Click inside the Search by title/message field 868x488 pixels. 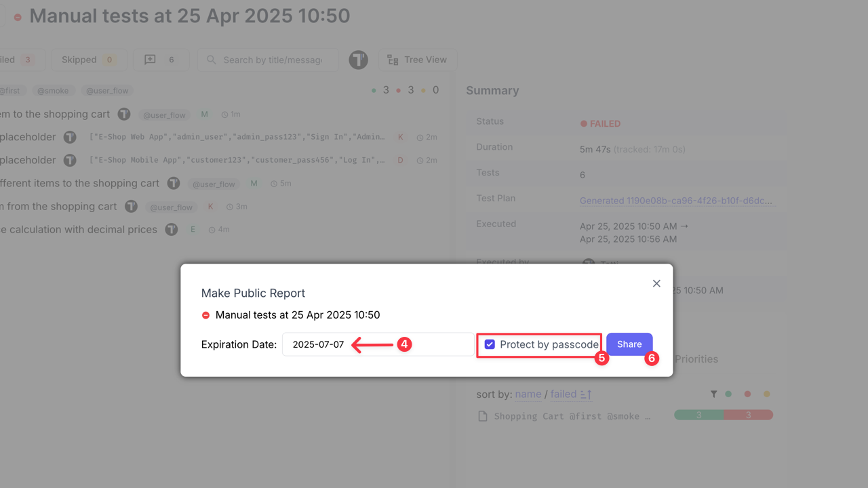pos(271,60)
